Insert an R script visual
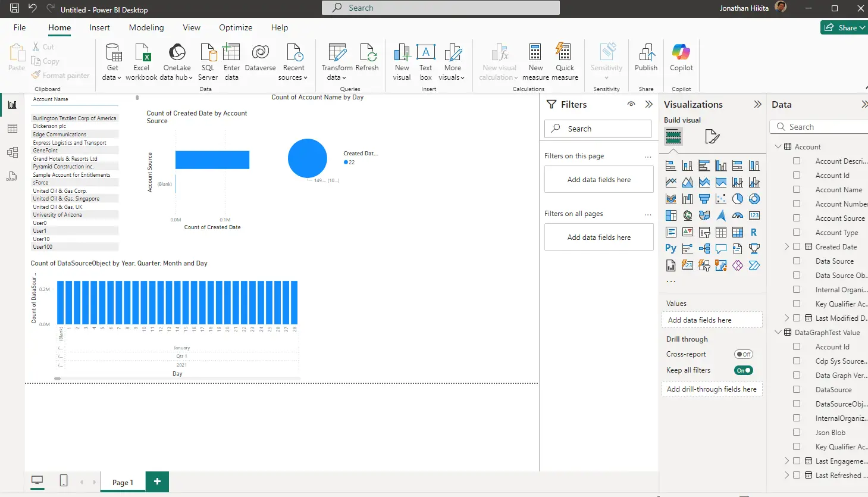868x497 pixels. (755, 232)
